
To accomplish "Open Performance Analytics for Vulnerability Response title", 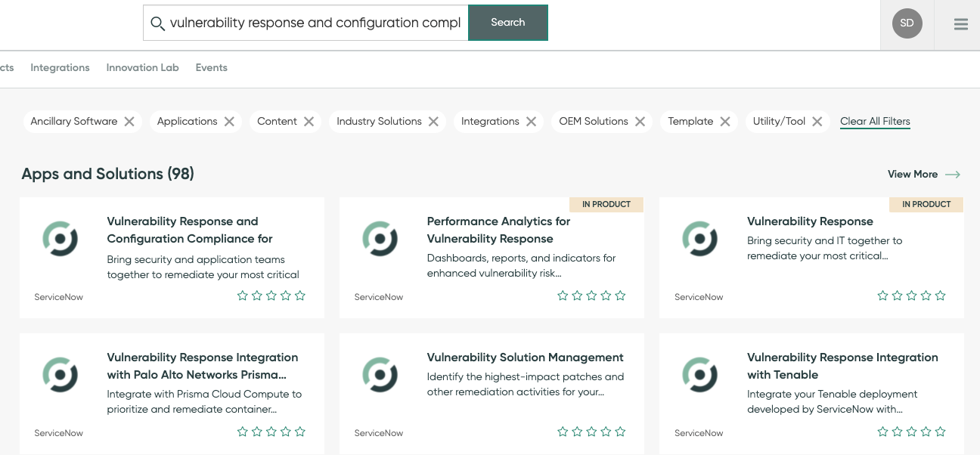I will click(498, 230).
